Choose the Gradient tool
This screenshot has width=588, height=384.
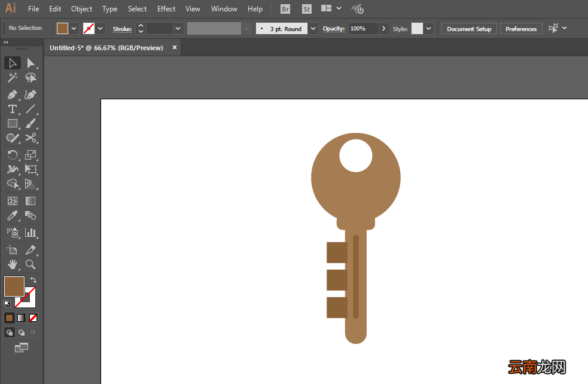[31, 201]
